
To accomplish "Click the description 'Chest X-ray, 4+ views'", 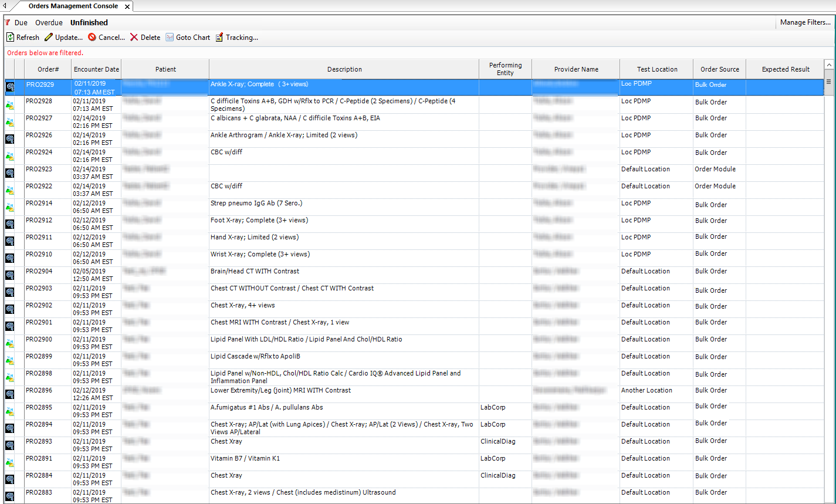I will pyautogui.click(x=243, y=306).
